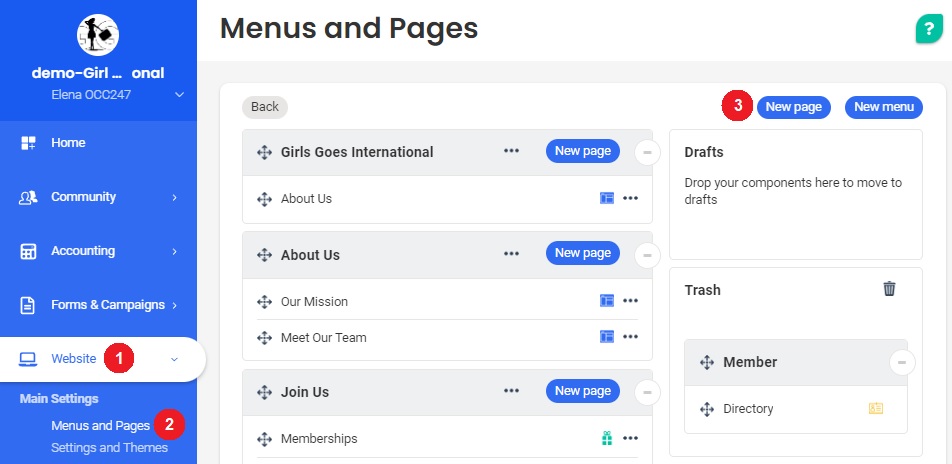Open the three-dot options for Memberships
This screenshot has width=952, height=464.
(x=630, y=438)
